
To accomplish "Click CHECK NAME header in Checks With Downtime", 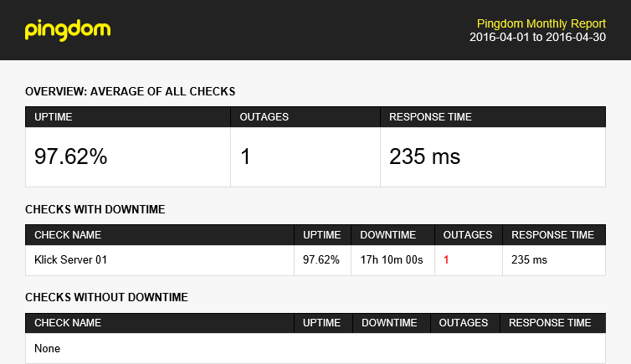I will pos(68,235).
